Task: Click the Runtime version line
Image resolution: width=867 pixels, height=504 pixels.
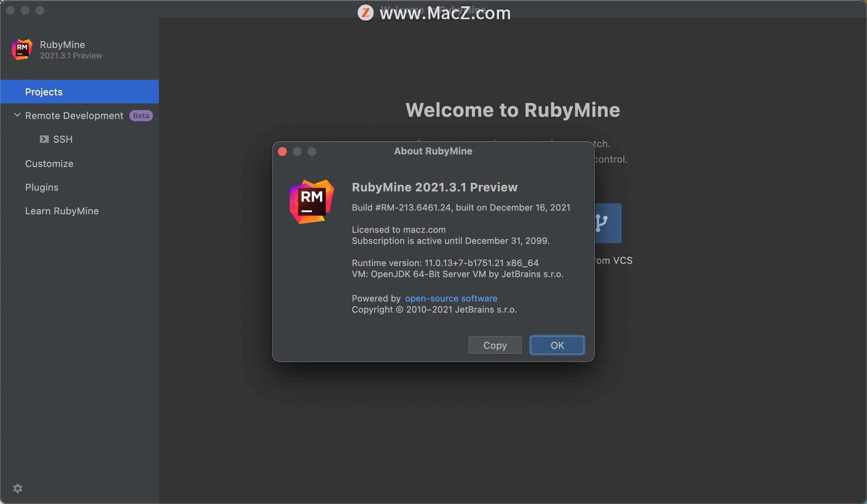Action: pos(445,263)
